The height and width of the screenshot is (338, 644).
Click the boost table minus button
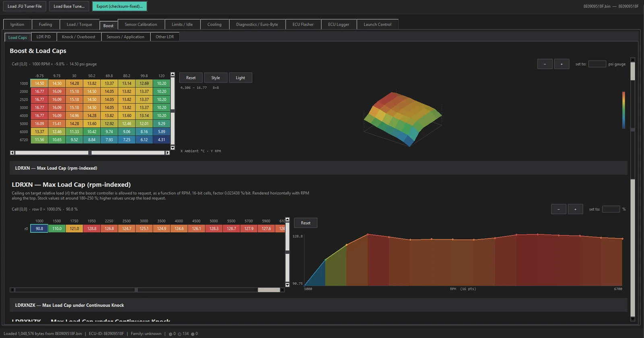[545, 64]
